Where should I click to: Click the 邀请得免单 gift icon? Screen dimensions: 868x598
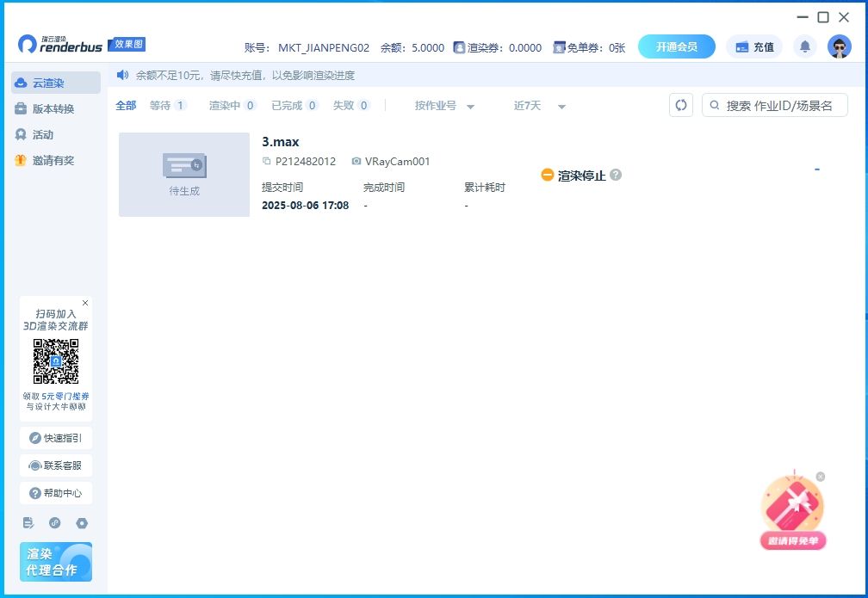tap(793, 511)
